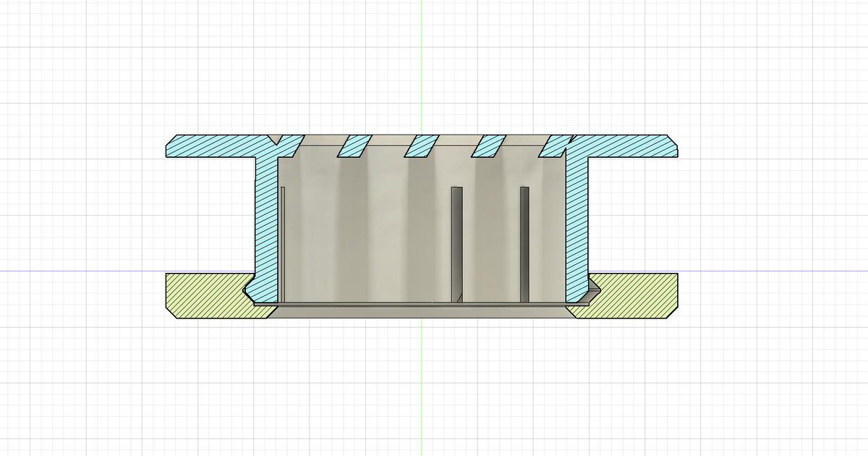Click the left blue vertical wall section
This screenshot has height=456, width=868.
(267, 217)
